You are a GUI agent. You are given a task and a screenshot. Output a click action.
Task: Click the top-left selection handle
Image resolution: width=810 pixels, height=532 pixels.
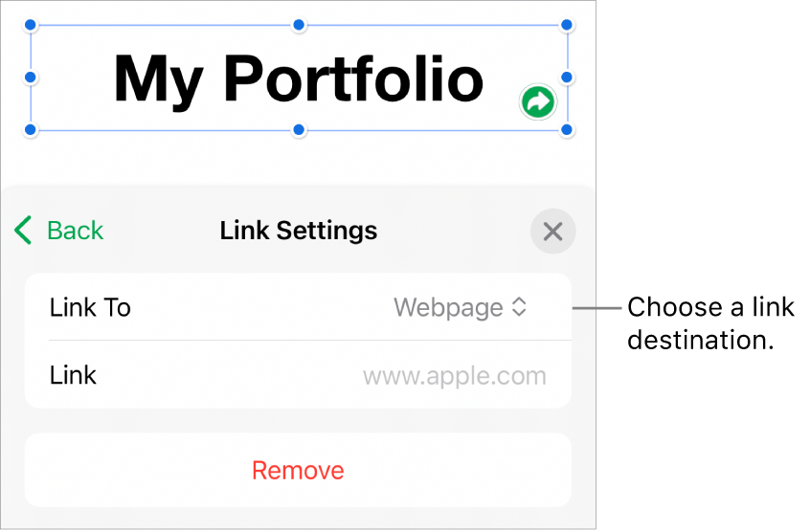(x=31, y=24)
